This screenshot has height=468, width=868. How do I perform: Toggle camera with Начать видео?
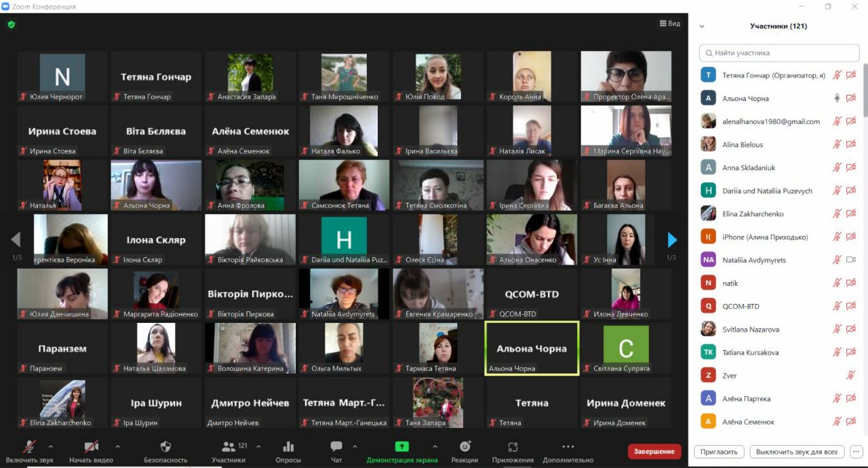pos(91,447)
